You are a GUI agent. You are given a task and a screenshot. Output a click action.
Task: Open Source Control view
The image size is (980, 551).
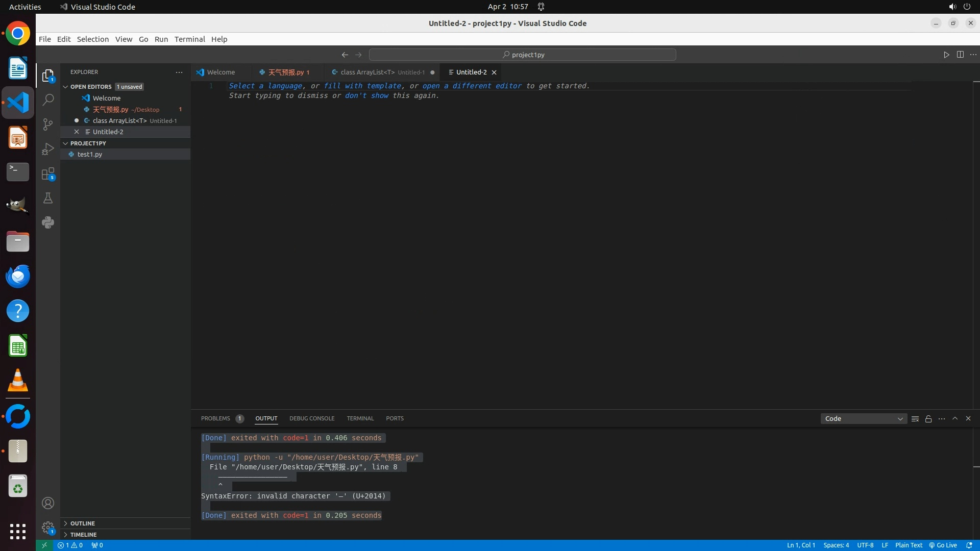coord(48,124)
